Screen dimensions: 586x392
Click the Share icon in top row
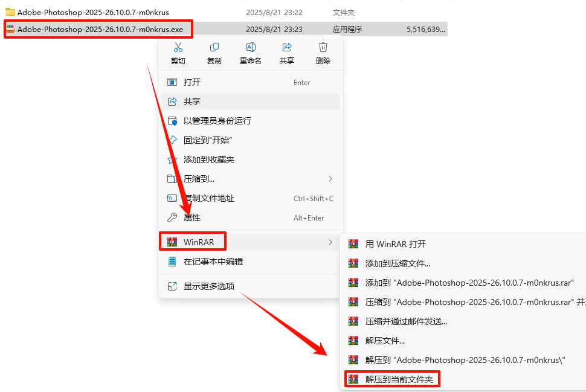286,47
